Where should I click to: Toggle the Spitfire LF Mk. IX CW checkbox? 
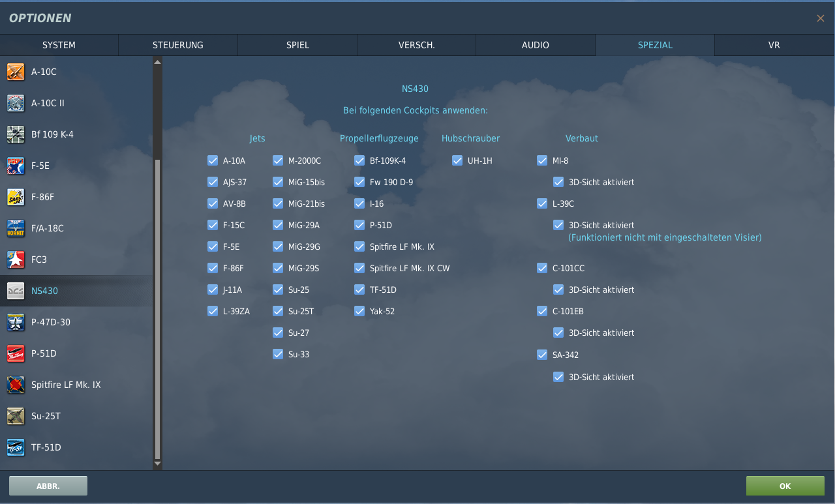[x=359, y=268]
